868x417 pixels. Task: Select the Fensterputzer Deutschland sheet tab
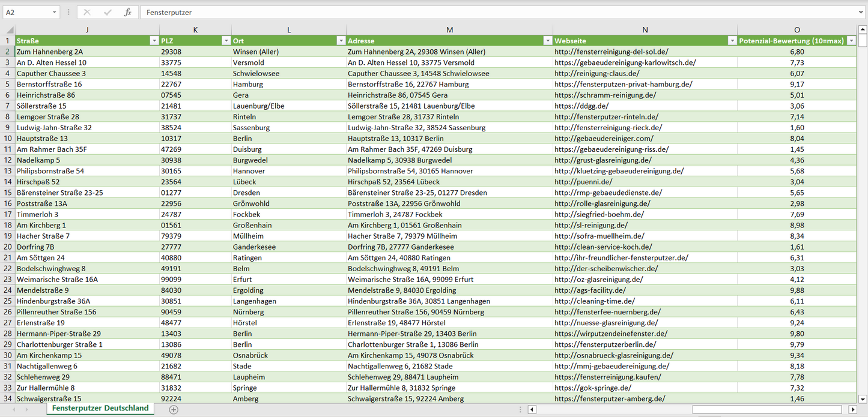pos(100,408)
